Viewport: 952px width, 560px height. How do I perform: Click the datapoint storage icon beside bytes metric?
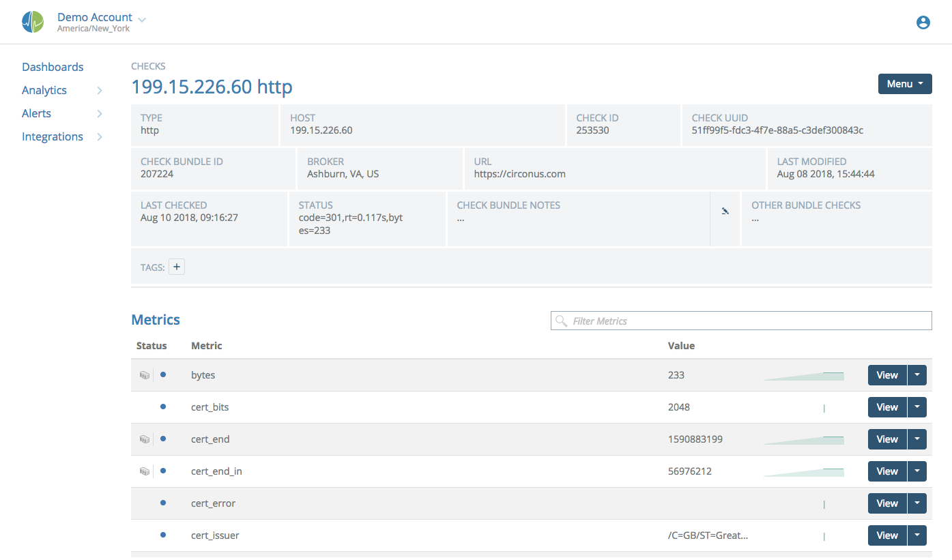(x=145, y=374)
